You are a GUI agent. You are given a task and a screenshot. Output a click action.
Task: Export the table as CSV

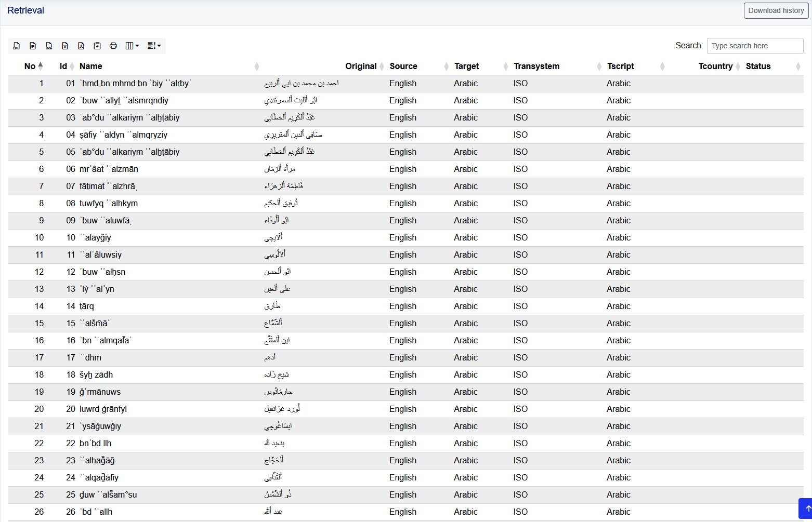[x=17, y=46]
